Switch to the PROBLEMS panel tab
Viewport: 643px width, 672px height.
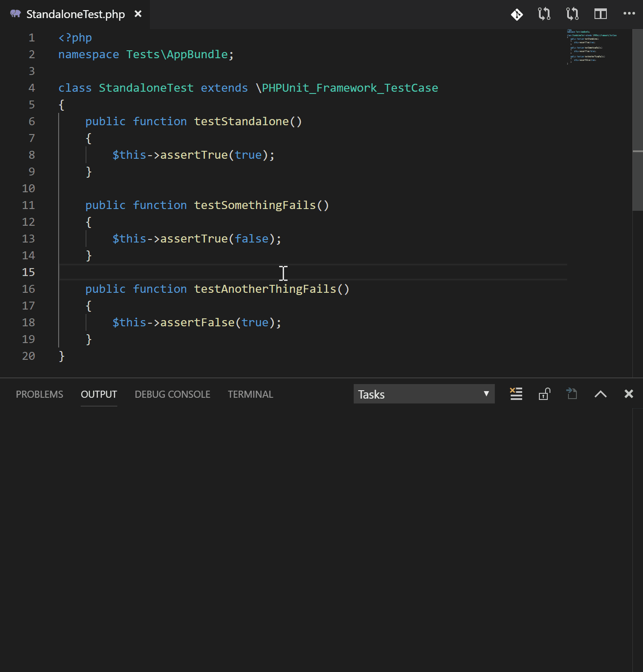[39, 394]
